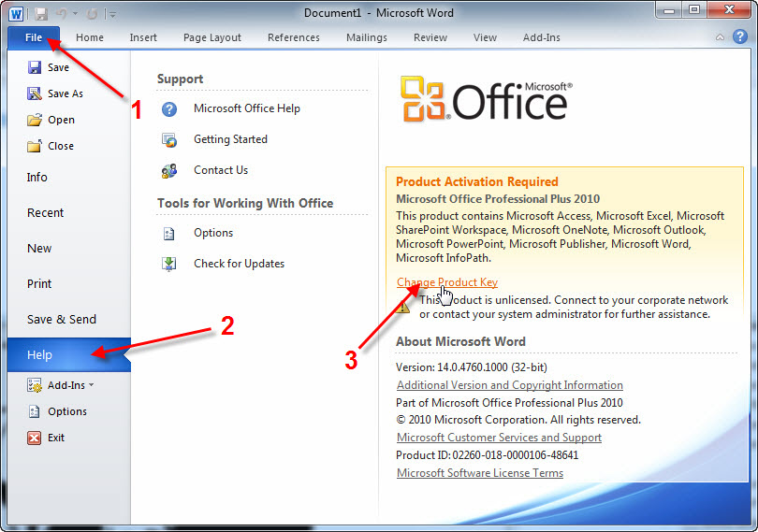Click the Close label in sidebar
Screen dimensions: 758x532
click(61, 146)
